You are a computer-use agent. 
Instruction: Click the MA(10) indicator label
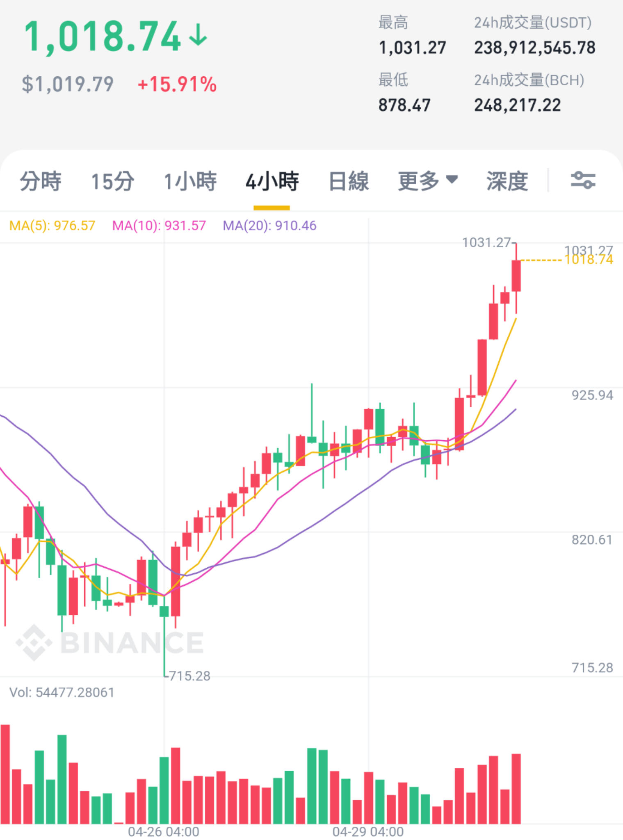(159, 226)
